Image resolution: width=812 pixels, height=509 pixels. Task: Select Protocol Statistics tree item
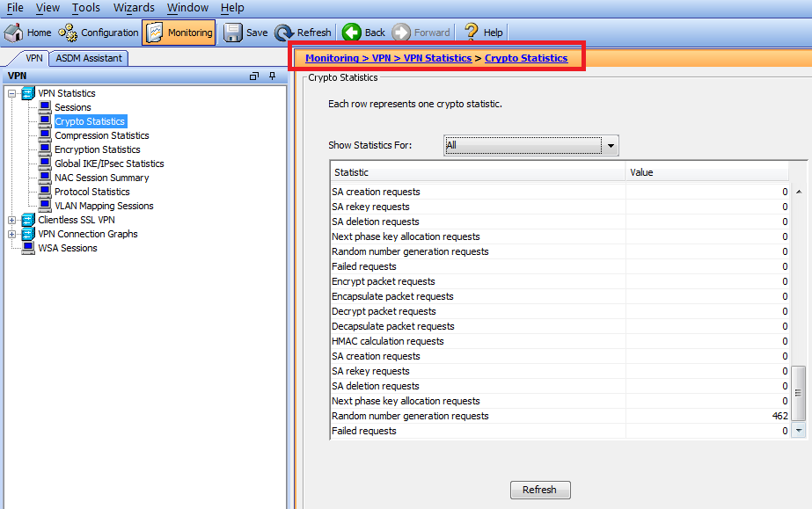[92, 192]
